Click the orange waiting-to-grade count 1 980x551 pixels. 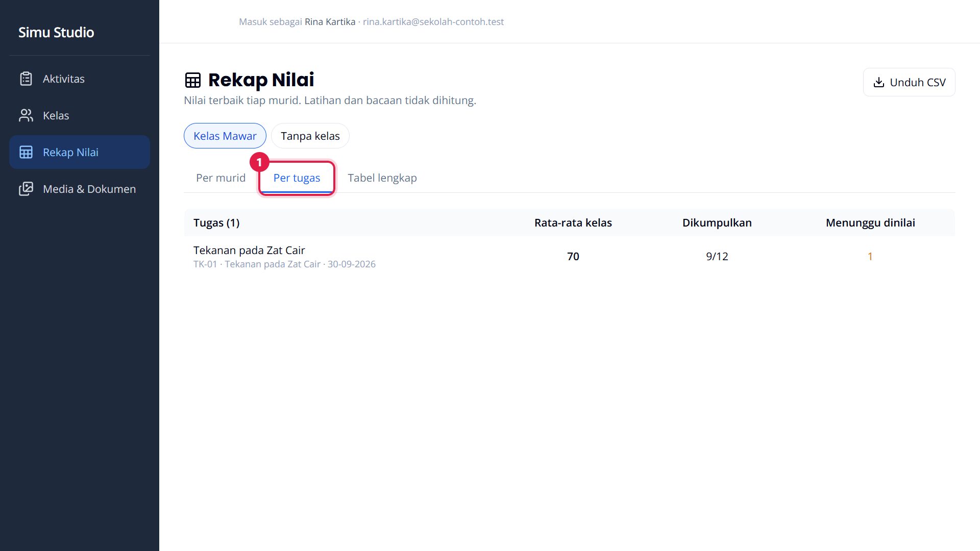click(870, 256)
